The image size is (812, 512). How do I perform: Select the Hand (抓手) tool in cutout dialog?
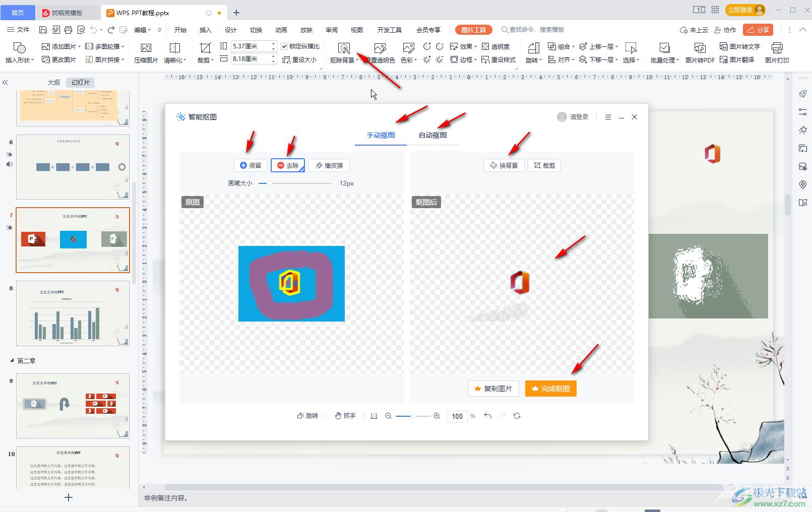click(x=346, y=416)
